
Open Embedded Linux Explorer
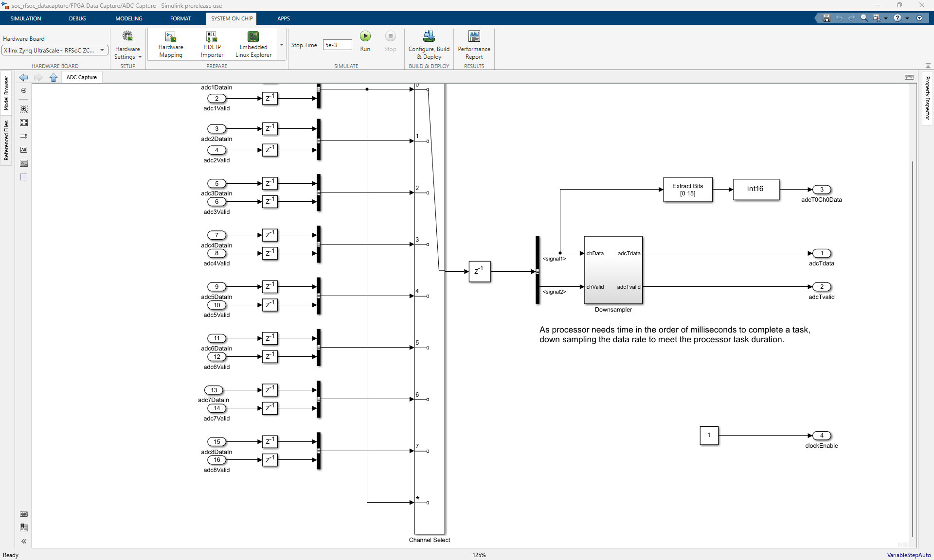click(253, 45)
